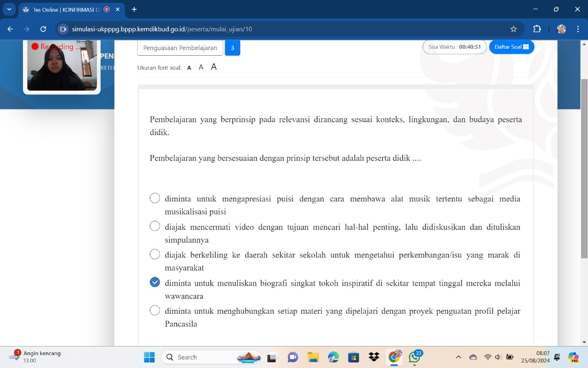Open Microsoft Store from taskbar

(353, 357)
